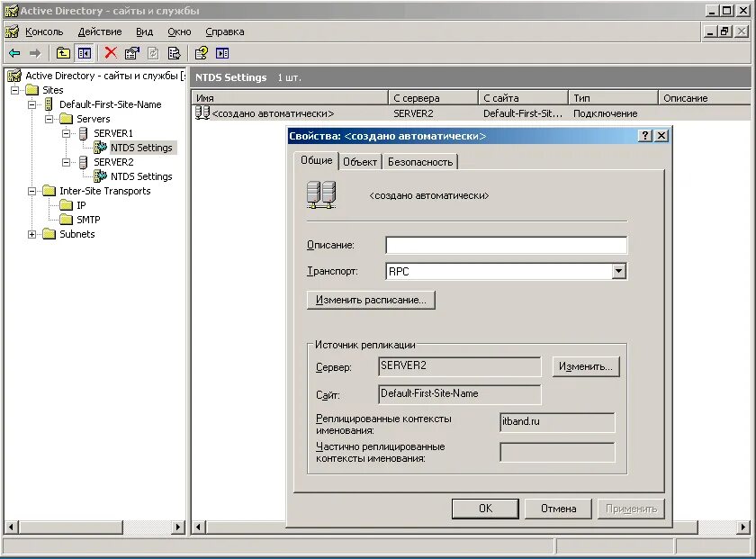Toggle the show/hide console tree icon
This screenshot has height=559, width=756.
[84, 53]
